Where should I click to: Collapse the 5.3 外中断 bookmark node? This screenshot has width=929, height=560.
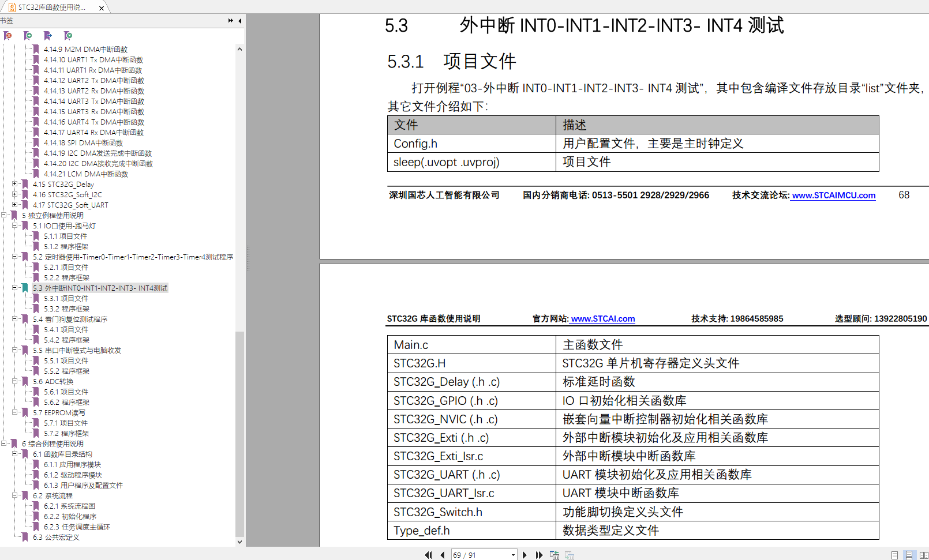click(x=14, y=288)
